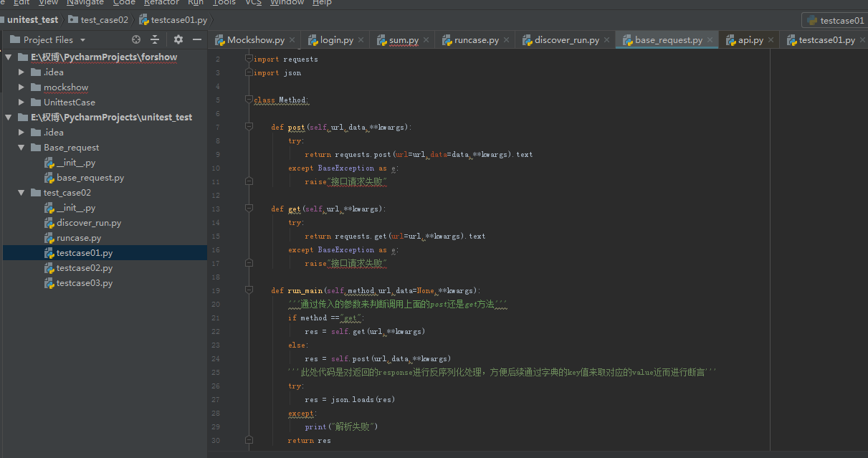
Task: Open the View menu
Action: 48,3
